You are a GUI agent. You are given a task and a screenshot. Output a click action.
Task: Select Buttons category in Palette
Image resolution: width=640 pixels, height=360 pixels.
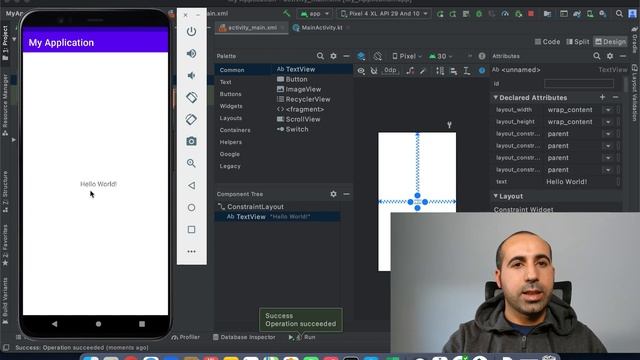point(230,94)
